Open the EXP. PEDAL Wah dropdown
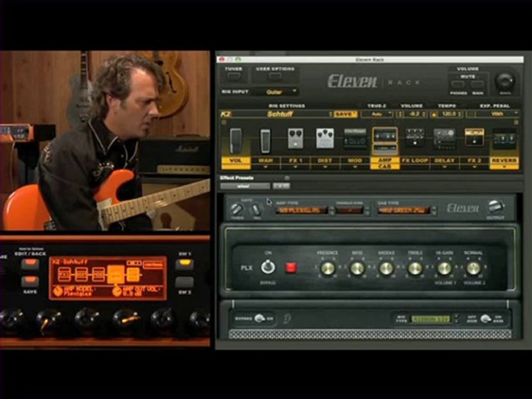Viewport: 532px width, 399px height. coord(497,114)
